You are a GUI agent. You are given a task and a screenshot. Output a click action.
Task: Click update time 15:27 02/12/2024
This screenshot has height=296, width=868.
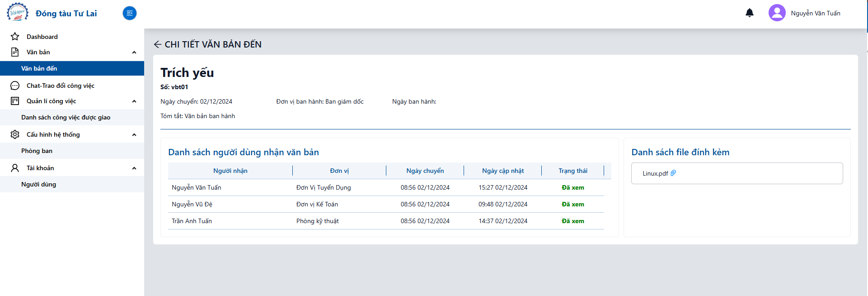coord(503,187)
